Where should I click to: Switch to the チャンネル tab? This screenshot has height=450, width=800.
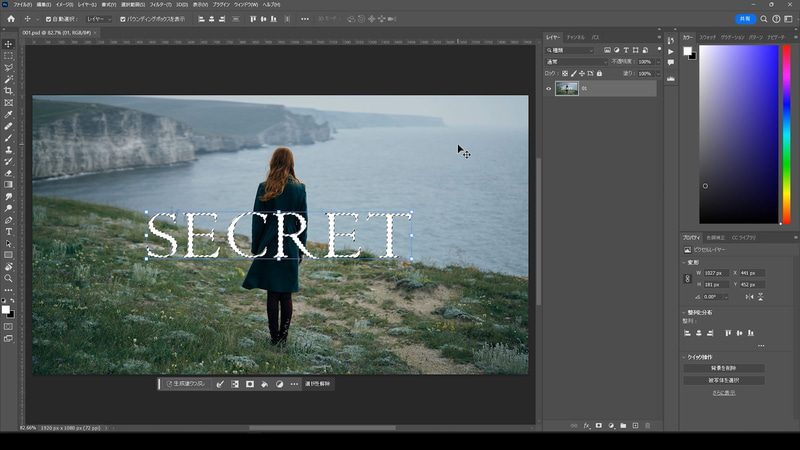point(576,37)
